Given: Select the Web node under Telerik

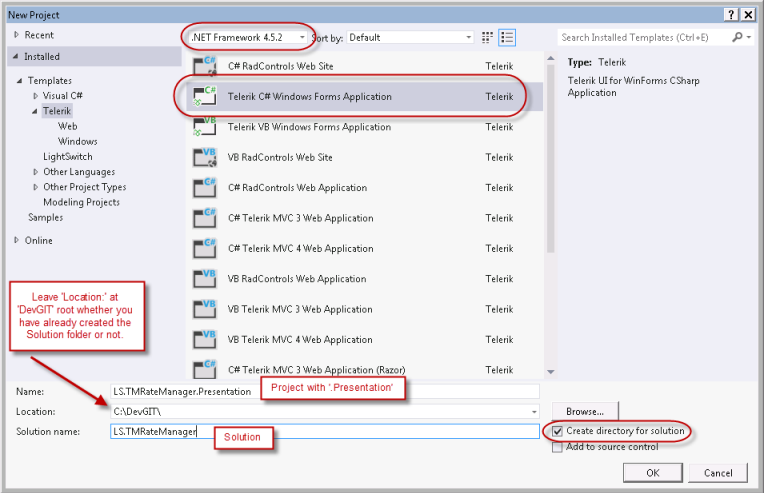Looking at the screenshot, I should click(x=67, y=126).
